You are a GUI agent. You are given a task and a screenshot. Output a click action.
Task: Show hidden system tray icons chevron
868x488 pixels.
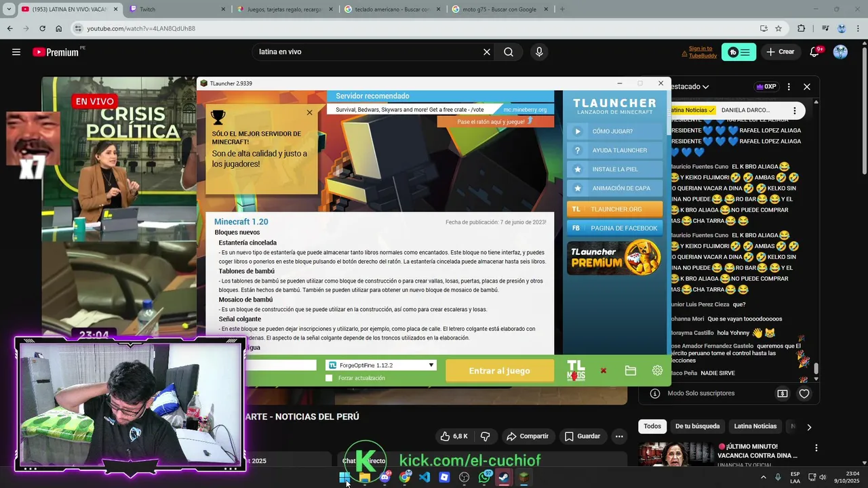pyautogui.click(x=764, y=477)
